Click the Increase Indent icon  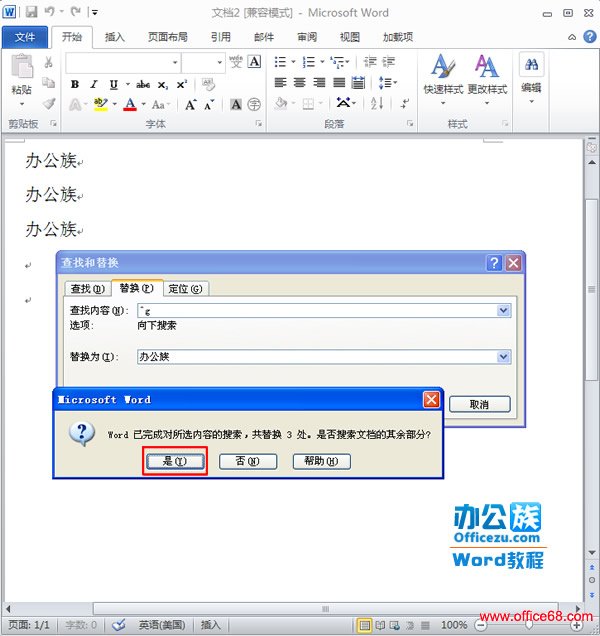(389, 62)
